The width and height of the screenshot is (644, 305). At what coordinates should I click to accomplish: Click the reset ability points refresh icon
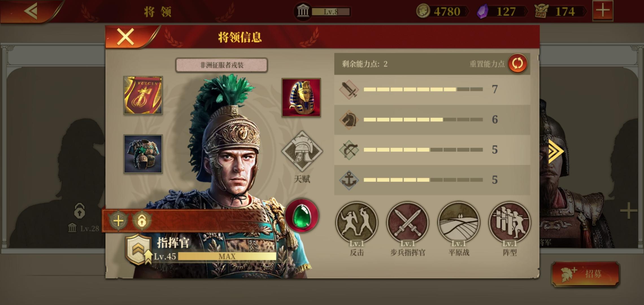tap(517, 63)
